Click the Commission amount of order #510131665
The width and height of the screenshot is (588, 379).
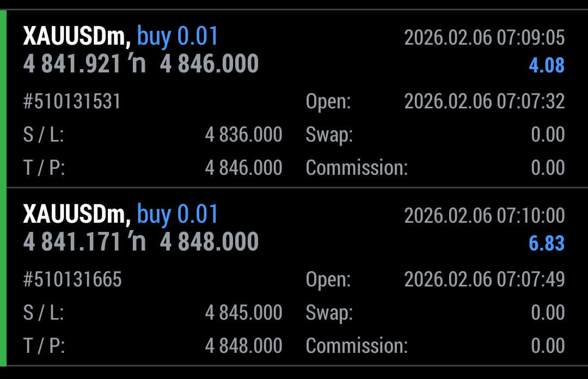548,346
